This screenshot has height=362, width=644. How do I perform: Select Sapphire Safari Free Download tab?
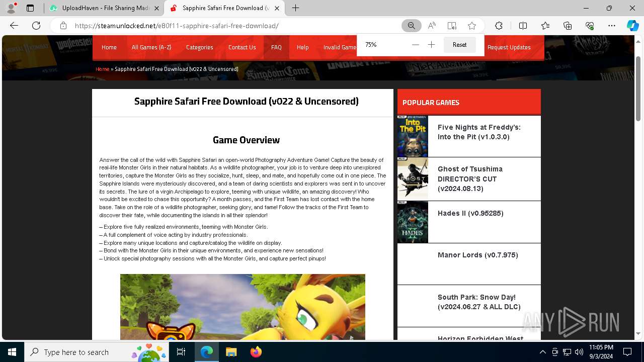(x=225, y=8)
